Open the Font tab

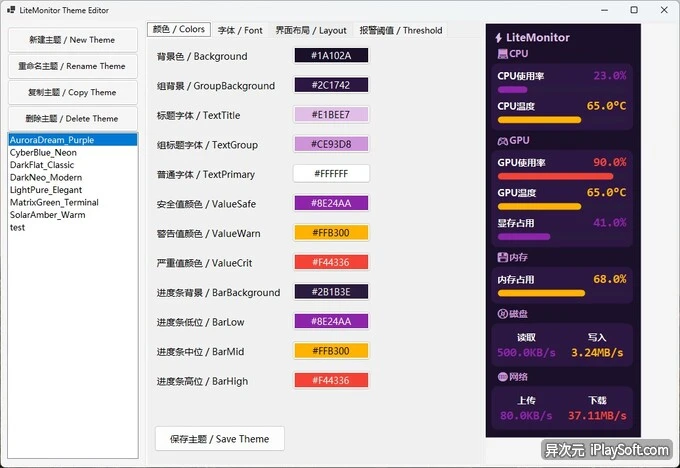[x=240, y=30]
